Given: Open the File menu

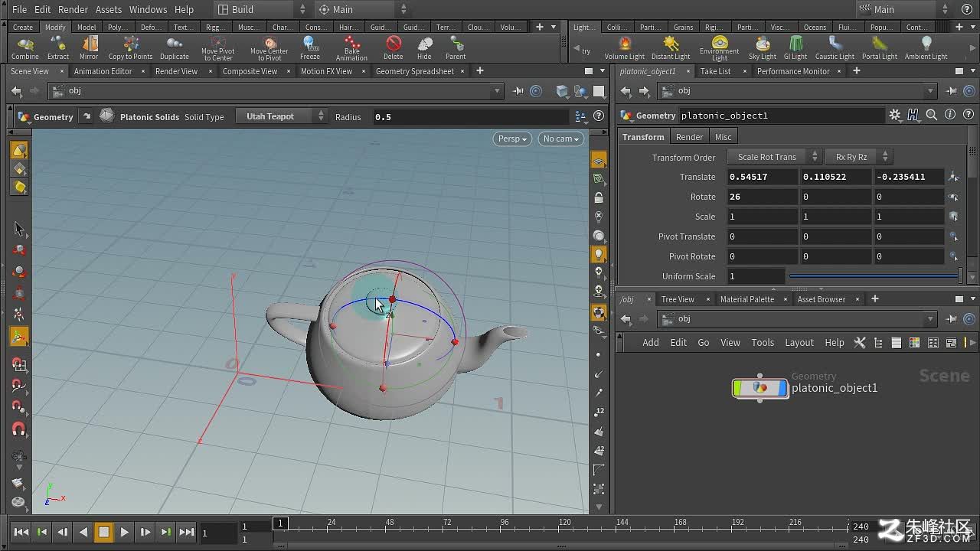Looking at the screenshot, I should [19, 9].
